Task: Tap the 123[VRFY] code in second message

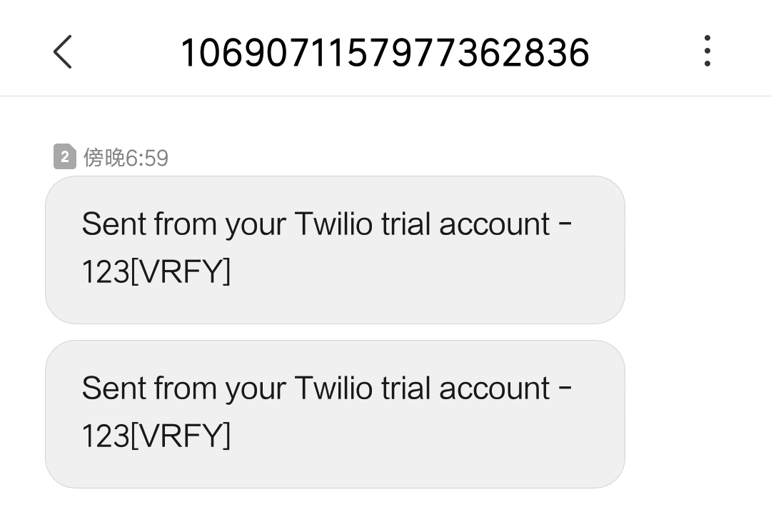Action: [x=156, y=436]
